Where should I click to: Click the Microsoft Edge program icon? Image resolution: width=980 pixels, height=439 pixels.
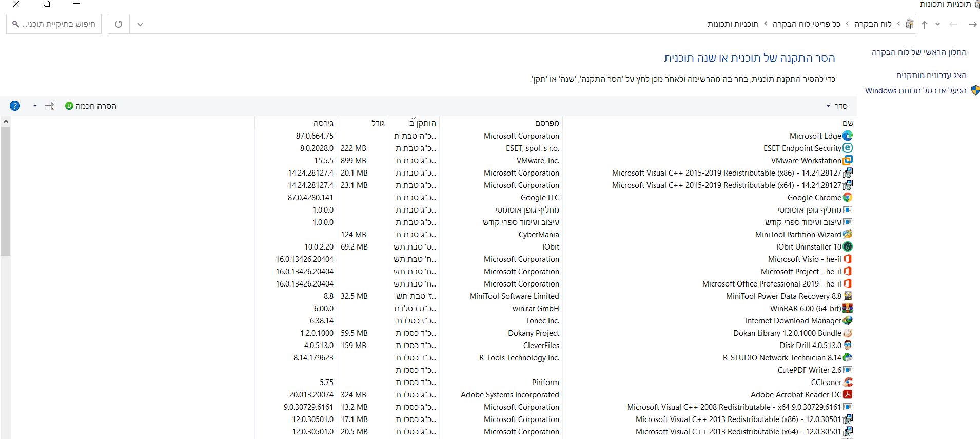(x=848, y=136)
